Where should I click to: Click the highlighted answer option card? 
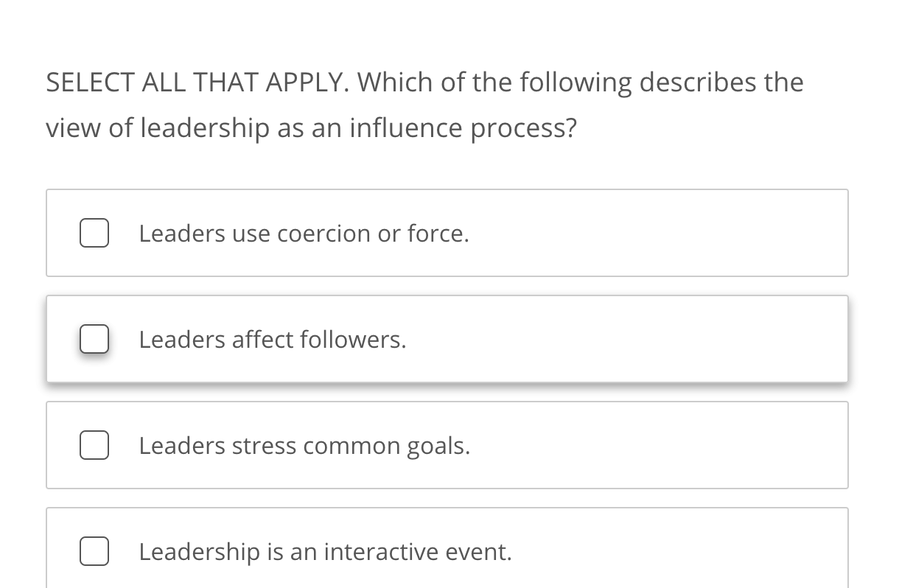click(447, 339)
